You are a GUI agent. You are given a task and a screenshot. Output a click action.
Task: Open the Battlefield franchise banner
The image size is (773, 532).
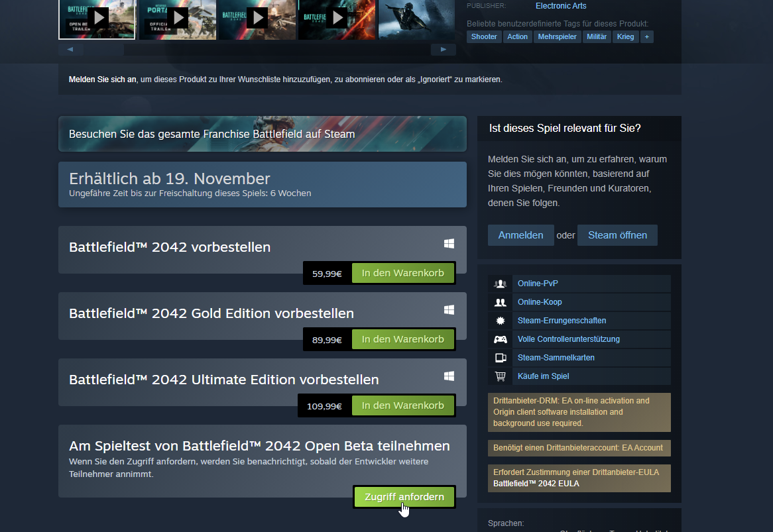click(x=262, y=134)
